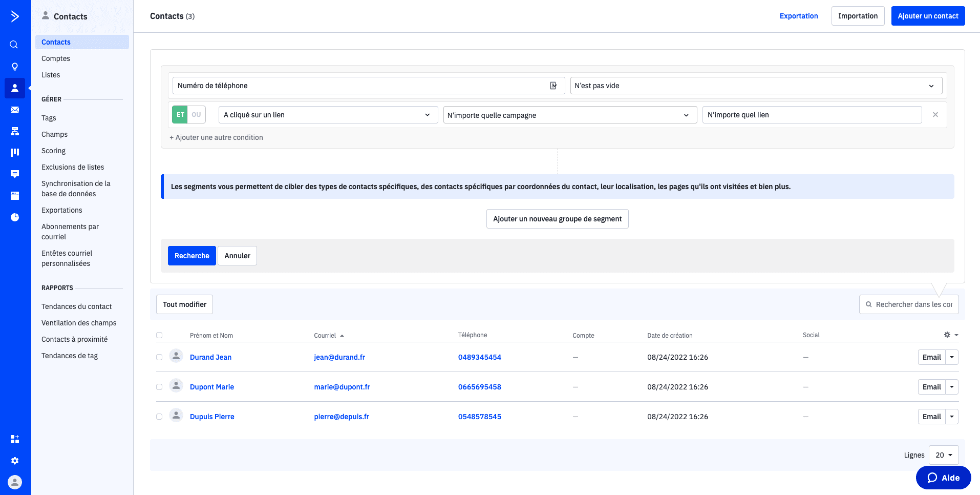This screenshot has height=495, width=980.
Task: Open the settings gear icon in sidebar
Action: tap(14, 461)
